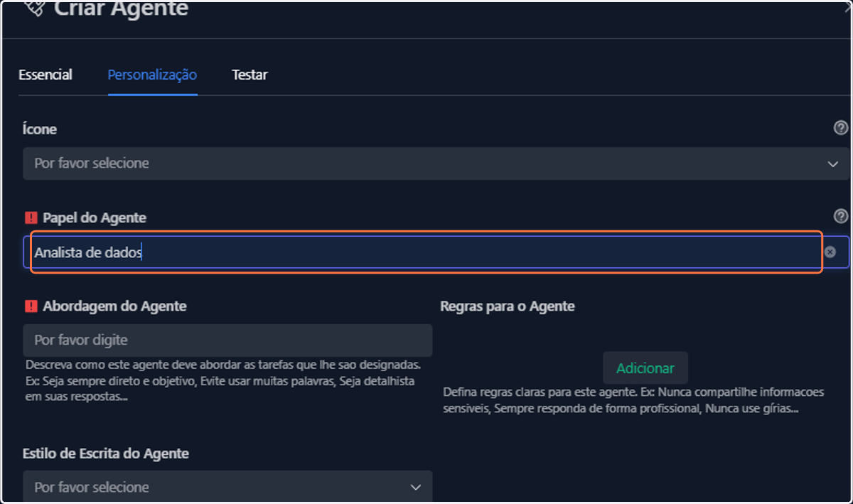Click chevron of Estilo de Escrita dropdown
The width and height of the screenshot is (853, 504).
coord(416,488)
